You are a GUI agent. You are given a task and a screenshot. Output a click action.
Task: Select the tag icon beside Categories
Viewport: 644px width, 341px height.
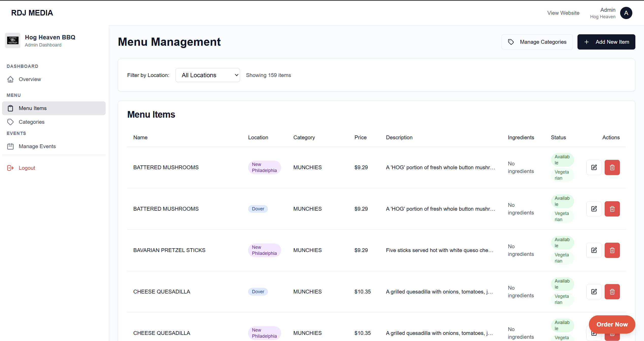tap(10, 122)
